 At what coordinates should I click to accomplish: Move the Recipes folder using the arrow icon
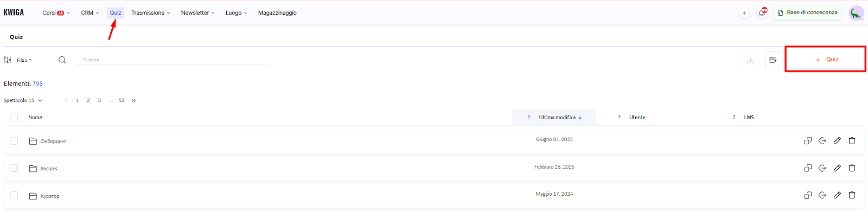[822, 168]
